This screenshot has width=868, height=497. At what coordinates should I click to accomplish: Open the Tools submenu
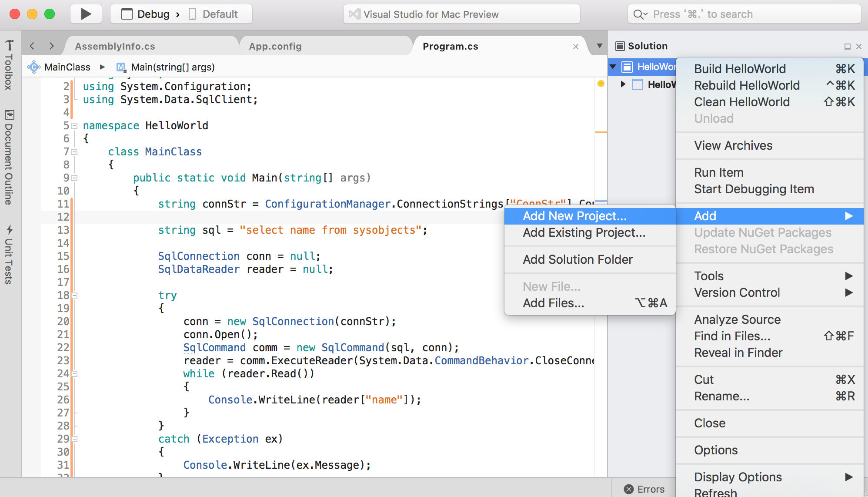click(x=770, y=276)
